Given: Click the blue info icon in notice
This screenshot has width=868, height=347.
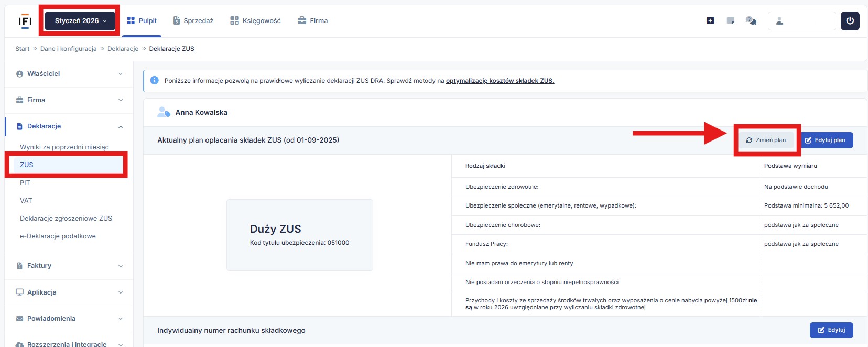Looking at the screenshot, I should click(x=155, y=81).
